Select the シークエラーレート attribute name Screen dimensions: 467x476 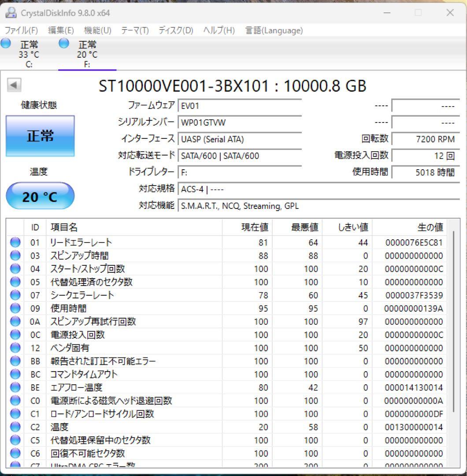click(x=82, y=295)
